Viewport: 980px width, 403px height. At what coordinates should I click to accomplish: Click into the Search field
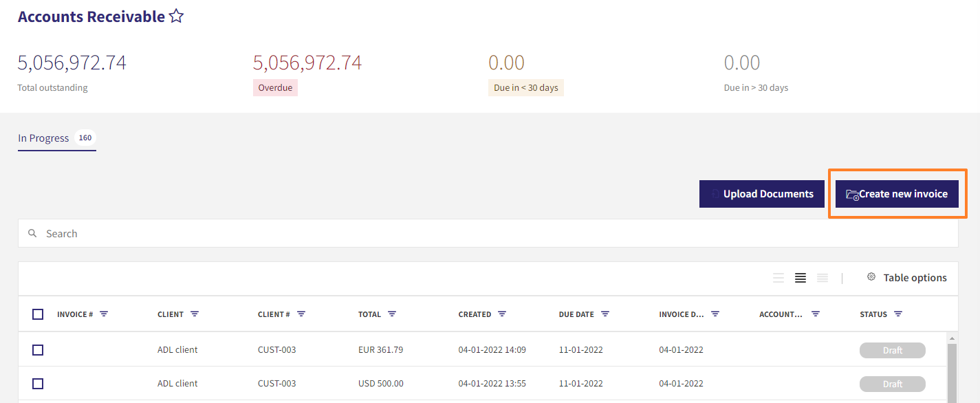(x=488, y=234)
